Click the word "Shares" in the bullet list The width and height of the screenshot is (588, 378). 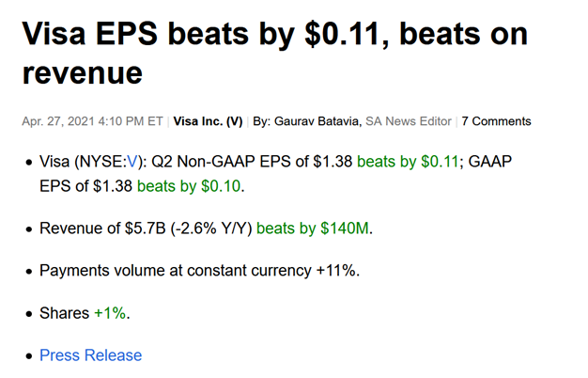click(x=65, y=313)
